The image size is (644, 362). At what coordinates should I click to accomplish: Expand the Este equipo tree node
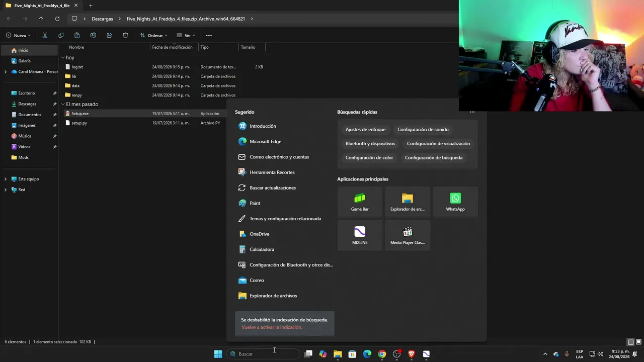tap(6, 179)
